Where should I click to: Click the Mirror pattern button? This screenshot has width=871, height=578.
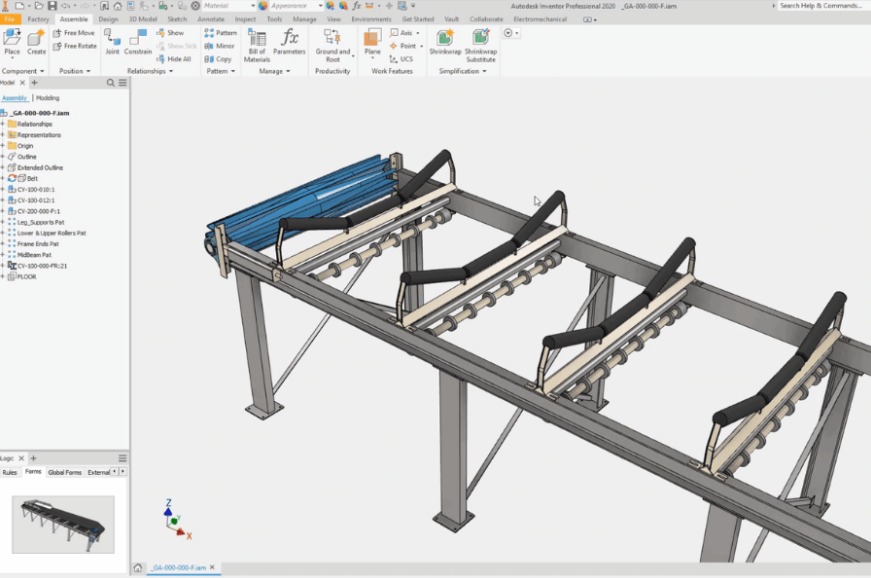[x=220, y=46]
